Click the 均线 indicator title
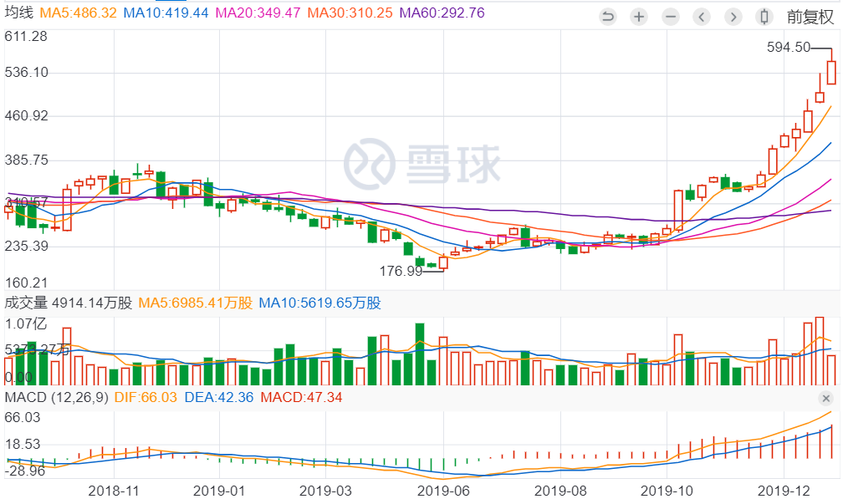 point(18,13)
